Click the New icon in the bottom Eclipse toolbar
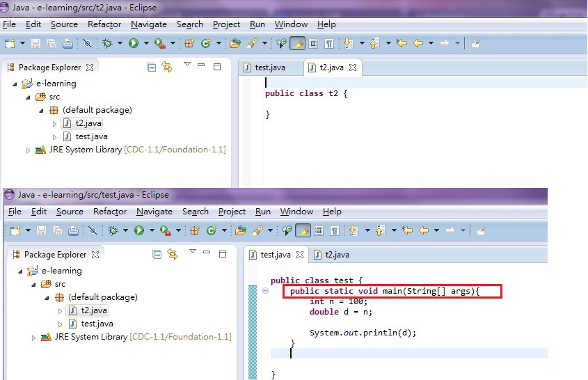This screenshot has height=380, width=588. [16, 230]
